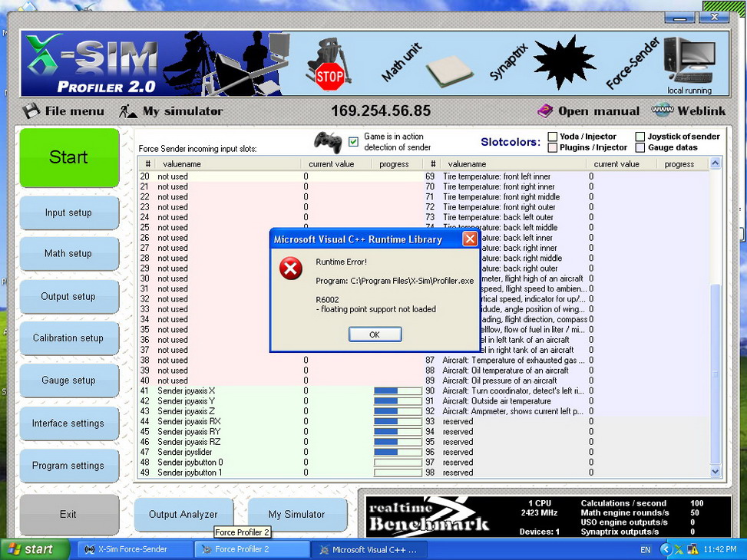Click the IP address 169.254.56.85
Screen dimensions: 747x560
(381, 111)
